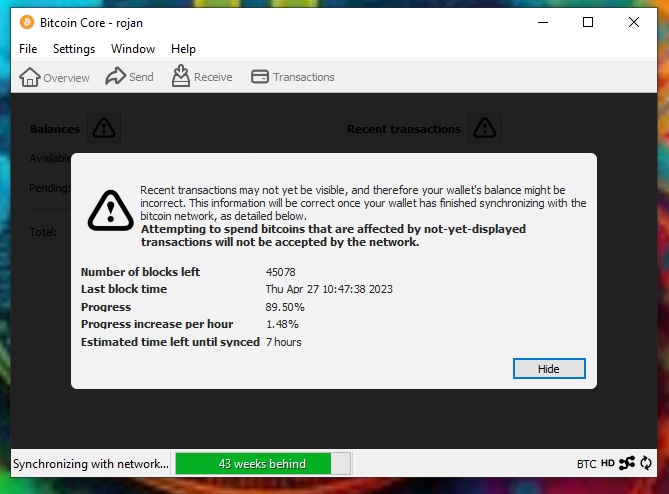Click the HD wallet status icon
Viewport: 669px width, 494px height.
coord(608,463)
